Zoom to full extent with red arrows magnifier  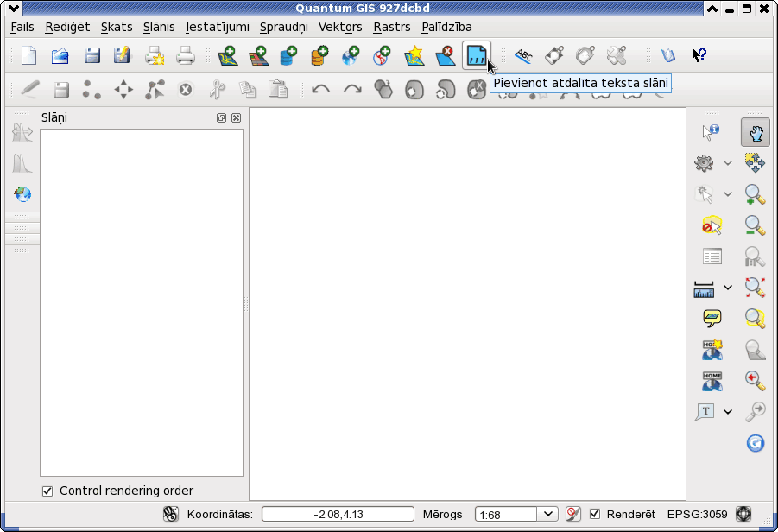coord(755,288)
